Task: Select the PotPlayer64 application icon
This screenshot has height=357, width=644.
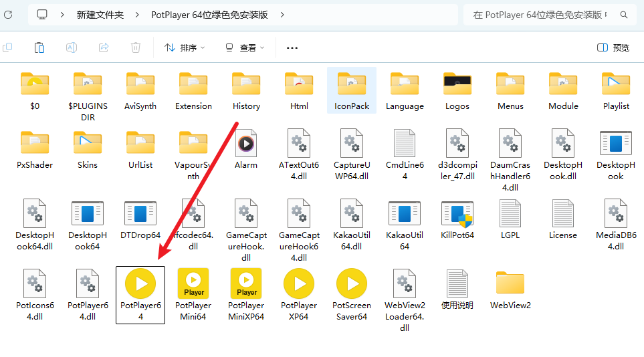Action: pos(140,295)
